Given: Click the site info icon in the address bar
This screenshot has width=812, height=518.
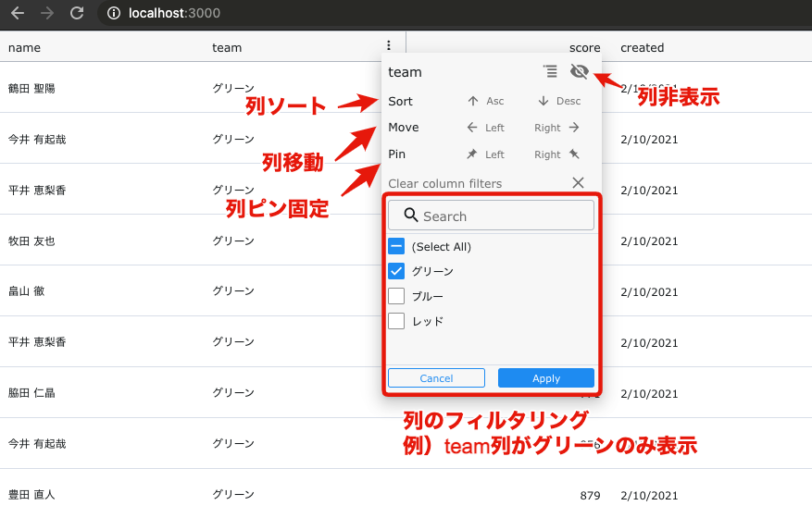Looking at the screenshot, I should [113, 13].
